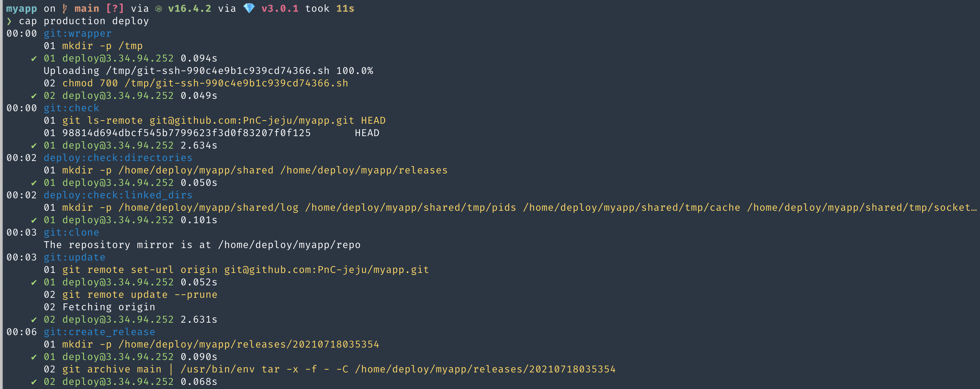This screenshot has width=980, height=389.
Task: Click the green checkmark beside the 0.101s result
Action: pos(34,220)
